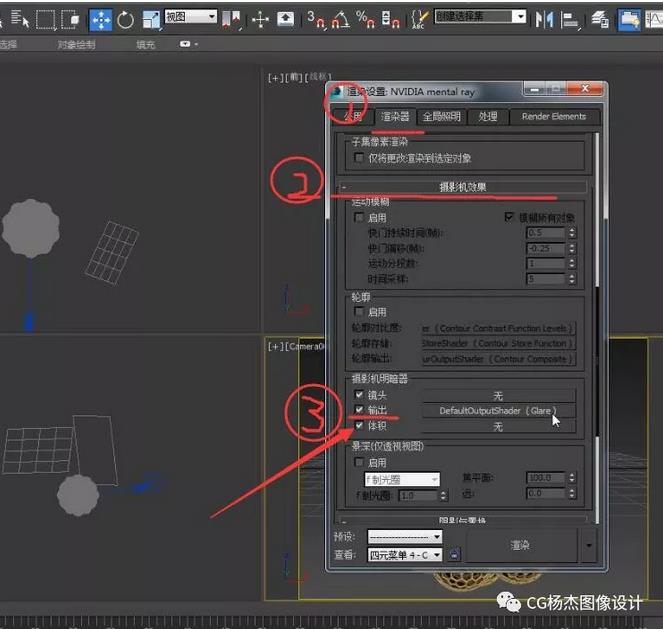The image size is (663, 629).
Task: Enable motion blur 启用 checkbox
Action: pyautogui.click(x=359, y=217)
